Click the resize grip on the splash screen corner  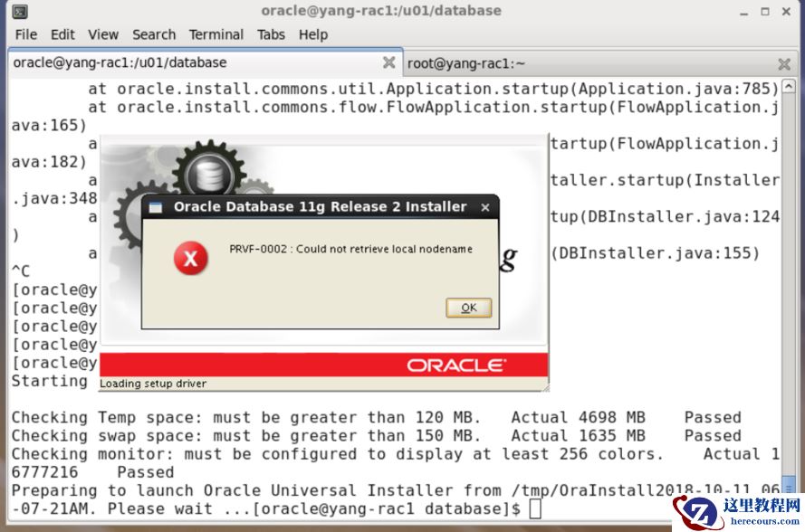[x=545, y=385]
